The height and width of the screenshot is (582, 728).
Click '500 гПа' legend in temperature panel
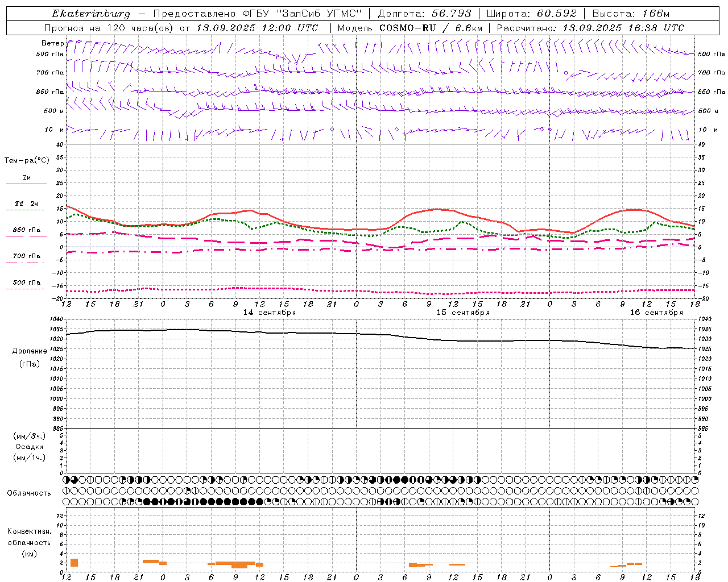click(x=27, y=282)
